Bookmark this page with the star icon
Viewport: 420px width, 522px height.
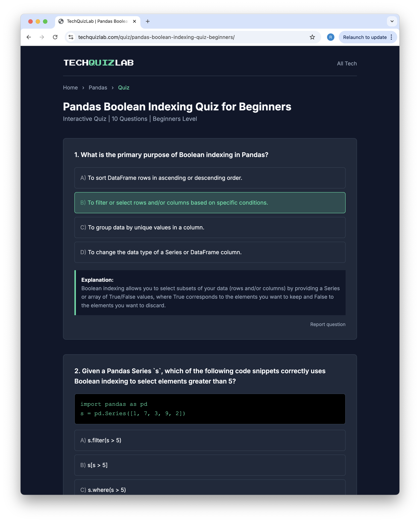pos(312,37)
